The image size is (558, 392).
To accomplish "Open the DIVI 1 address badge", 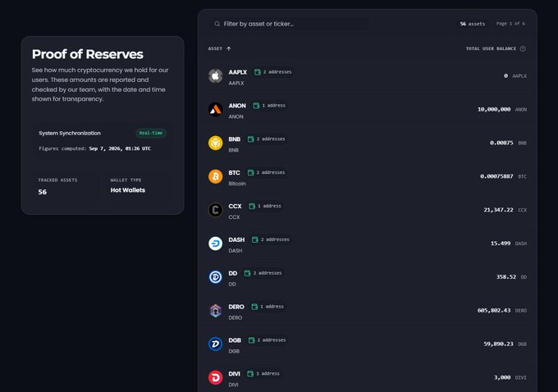I will coord(263,373).
